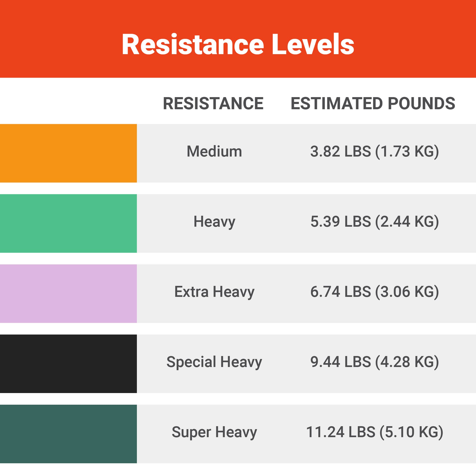Choose the black Special Heavy swatch
476x476 pixels.
pyautogui.click(x=68, y=364)
